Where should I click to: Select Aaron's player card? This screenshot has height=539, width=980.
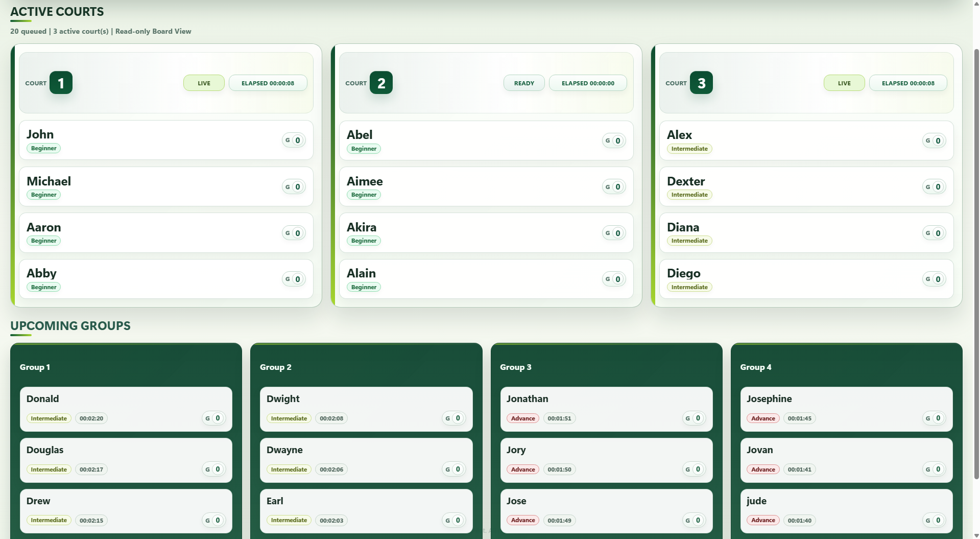[x=166, y=232]
